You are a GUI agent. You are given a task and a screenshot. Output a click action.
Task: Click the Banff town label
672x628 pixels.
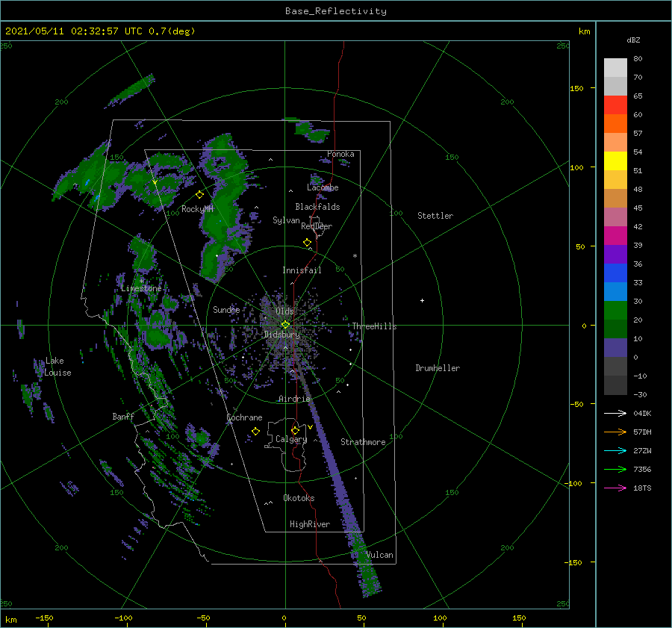123,417
